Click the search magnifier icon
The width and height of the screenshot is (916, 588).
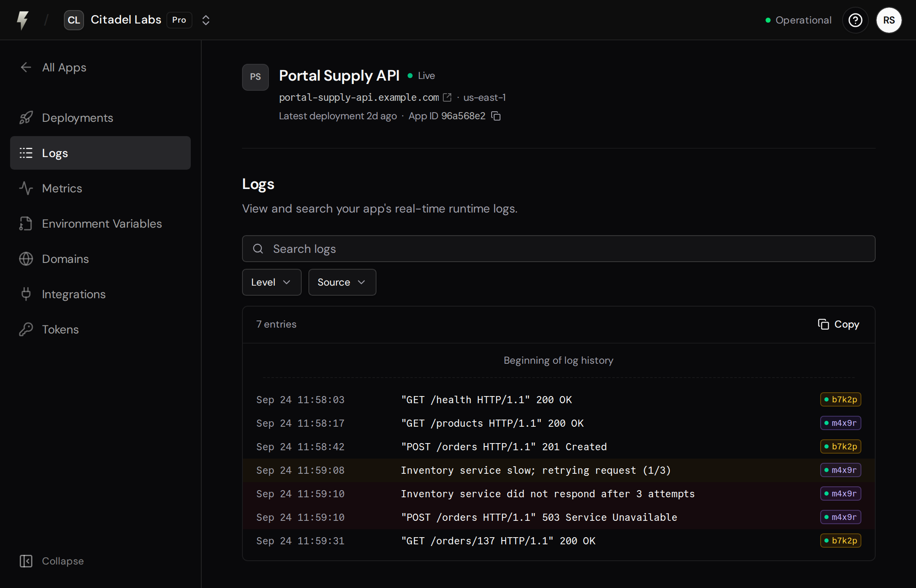258,249
